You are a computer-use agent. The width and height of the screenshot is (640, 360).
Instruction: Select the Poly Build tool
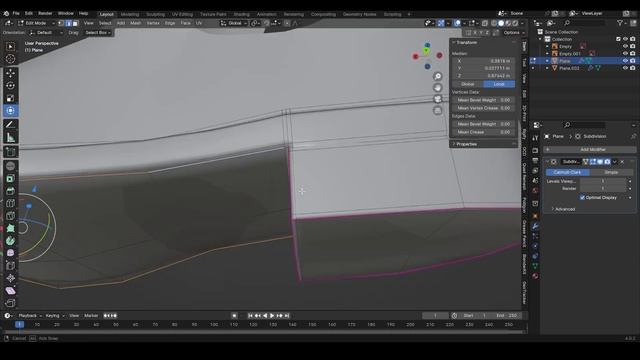click(x=11, y=228)
